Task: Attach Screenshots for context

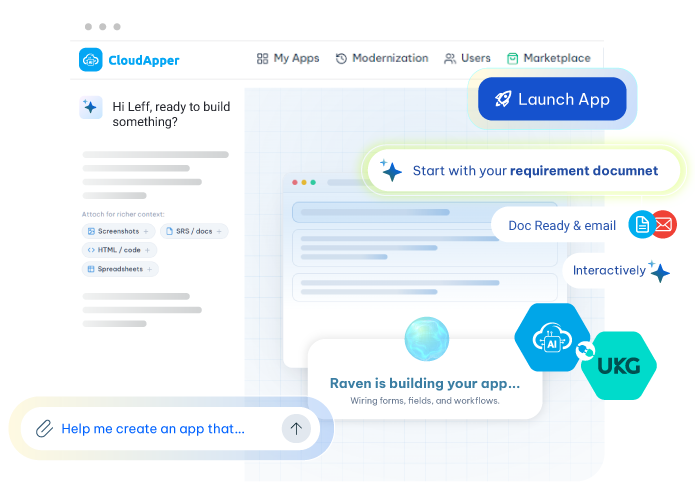Action: tap(118, 231)
